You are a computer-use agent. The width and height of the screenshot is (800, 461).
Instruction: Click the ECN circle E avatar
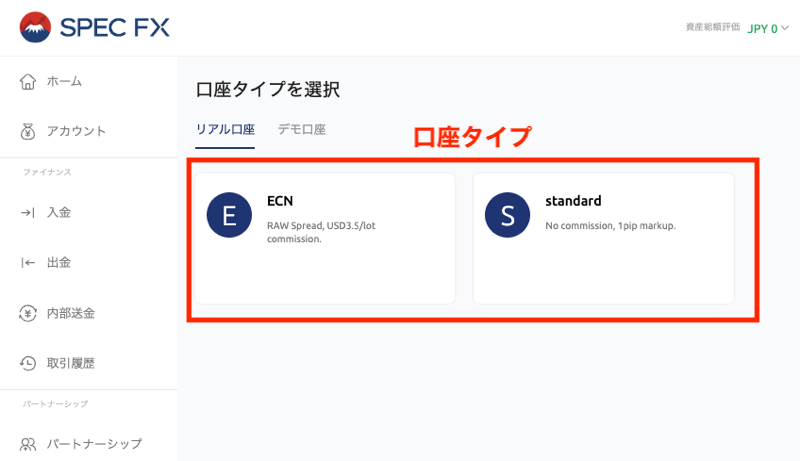229,215
